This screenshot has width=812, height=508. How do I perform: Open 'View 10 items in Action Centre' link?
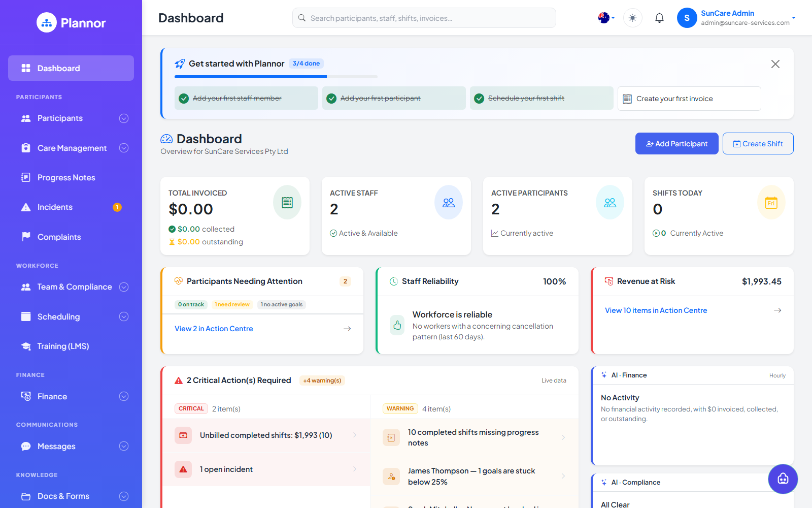656,310
